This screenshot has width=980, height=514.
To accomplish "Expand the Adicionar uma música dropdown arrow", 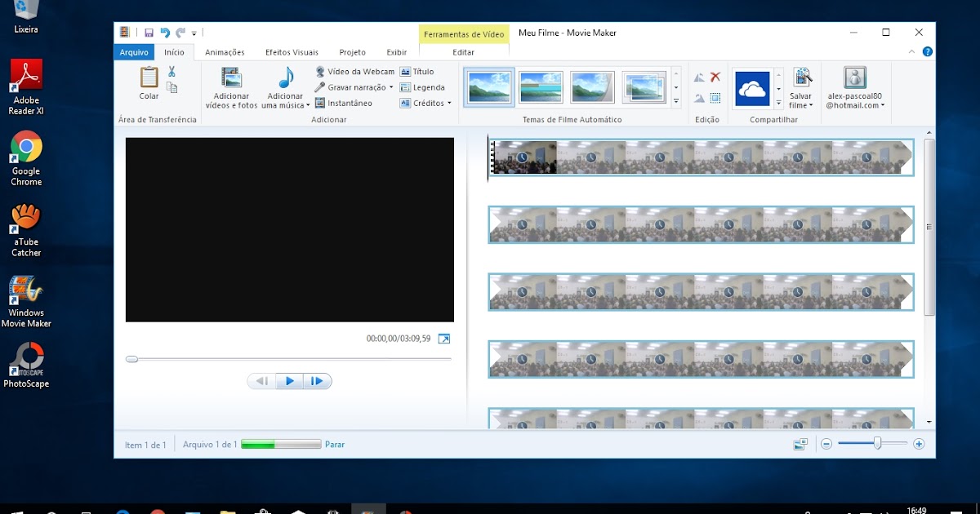I will [308, 105].
